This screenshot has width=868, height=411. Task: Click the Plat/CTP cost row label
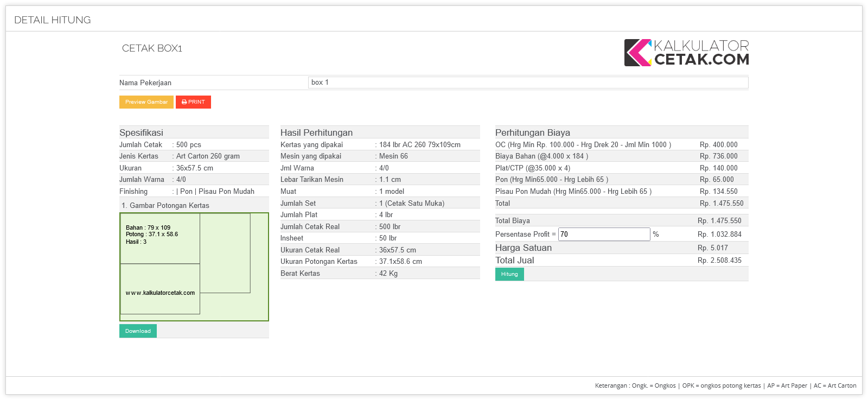tap(532, 168)
